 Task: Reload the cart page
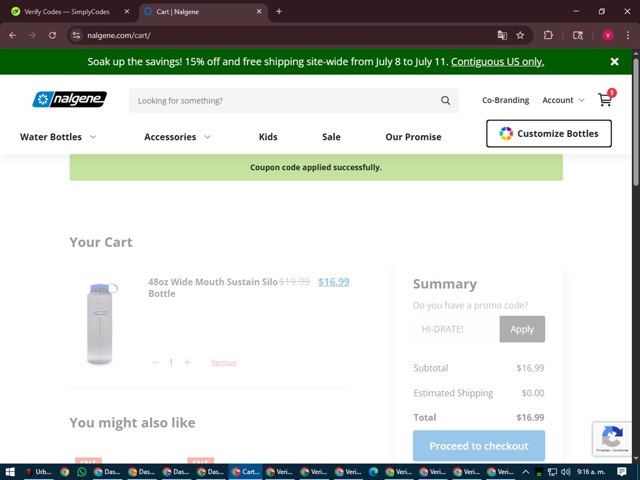(52, 36)
